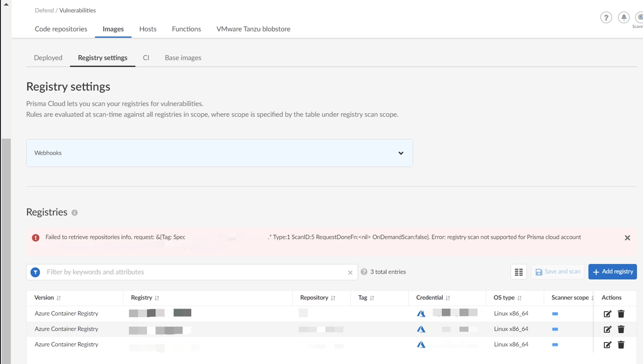Sort table by OS type column

point(519,298)
